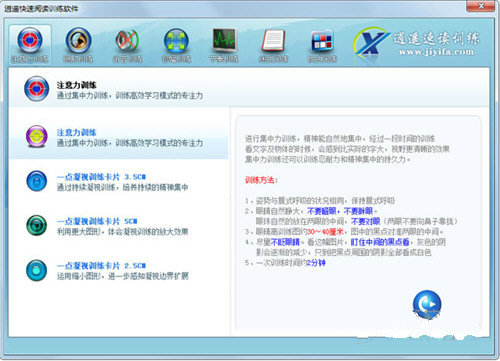Click the blue icon for 一点凝视训练卡片 3.5CM

tap(37, 181)
